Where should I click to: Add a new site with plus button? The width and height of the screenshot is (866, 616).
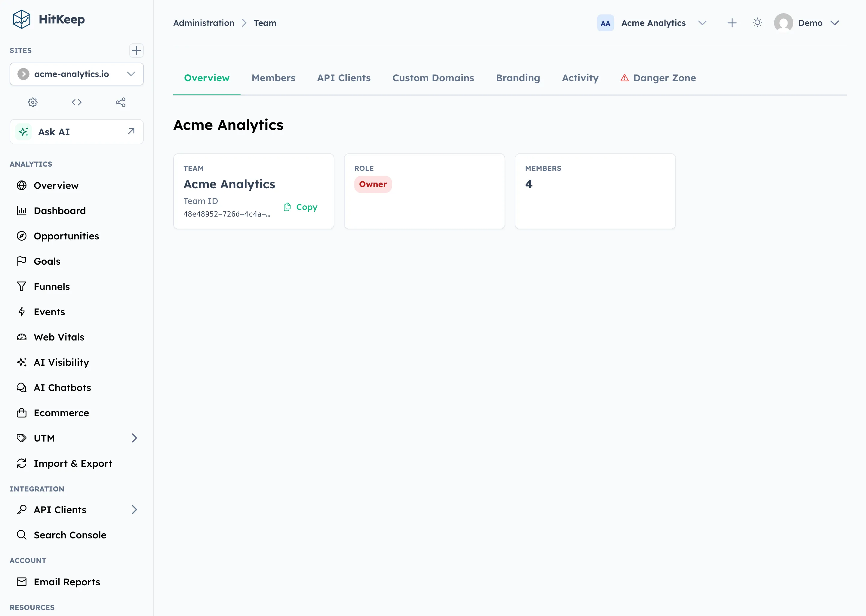pos(136,51)
